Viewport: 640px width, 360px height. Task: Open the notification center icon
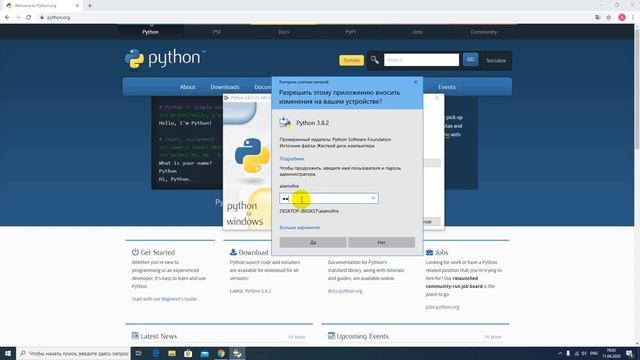point(630,353)
